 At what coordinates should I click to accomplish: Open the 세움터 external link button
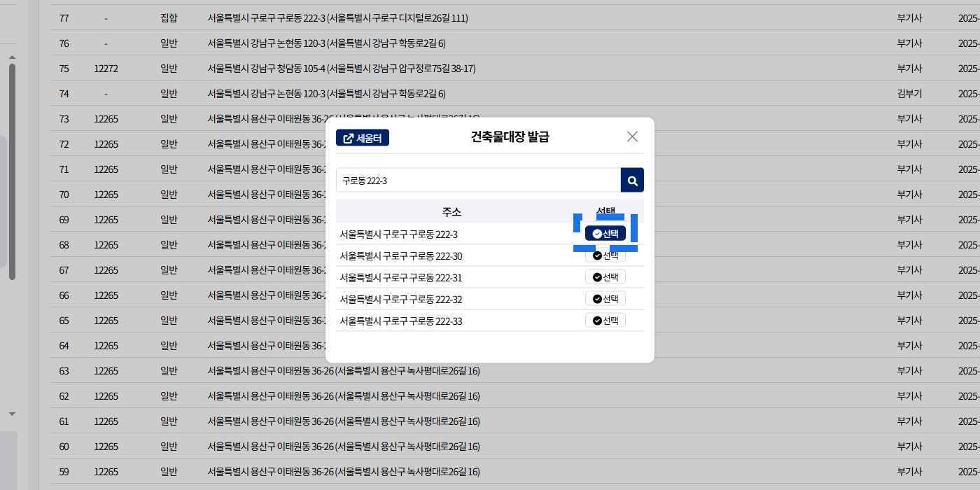click(363, 138)
